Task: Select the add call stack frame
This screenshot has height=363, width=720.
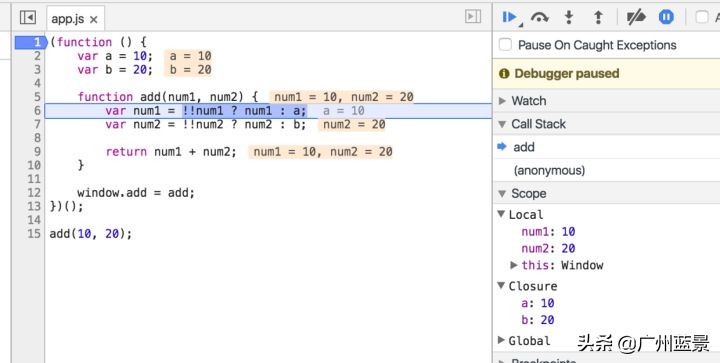Action: pos(606,147)
